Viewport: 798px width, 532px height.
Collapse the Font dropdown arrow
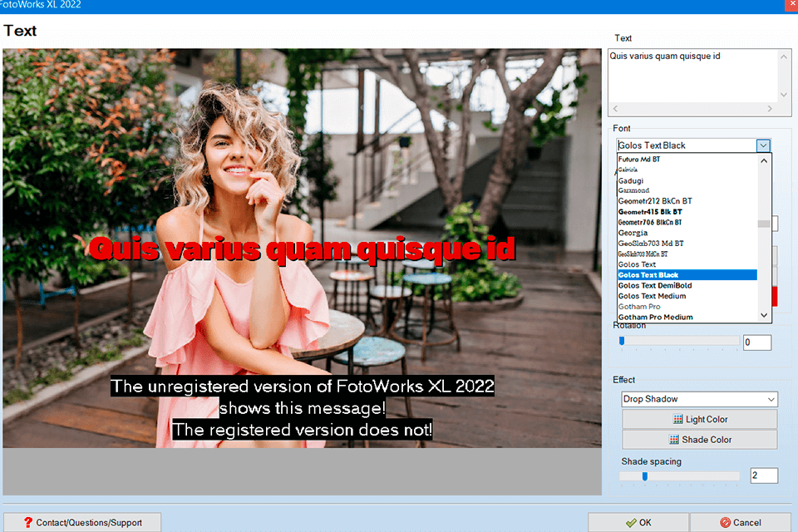(763, 145)
